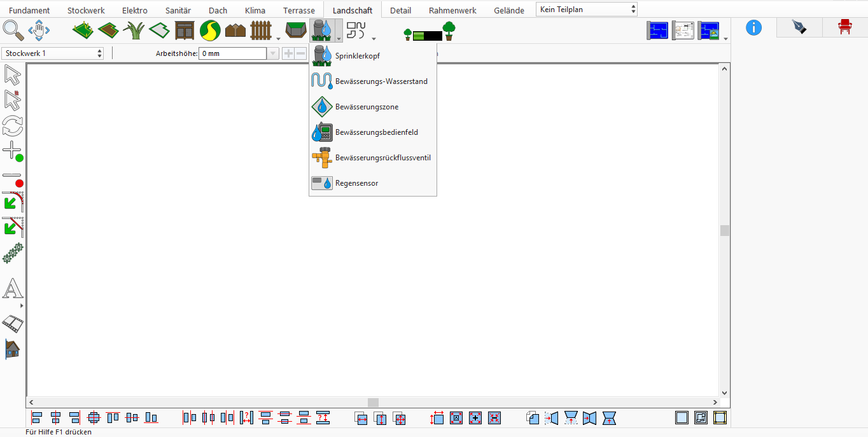Select the green-topped retaining wall planter tool
Image resolution: width=868 pixels, height=437 pixels.
pyautogui.click(x=296, y=30)
